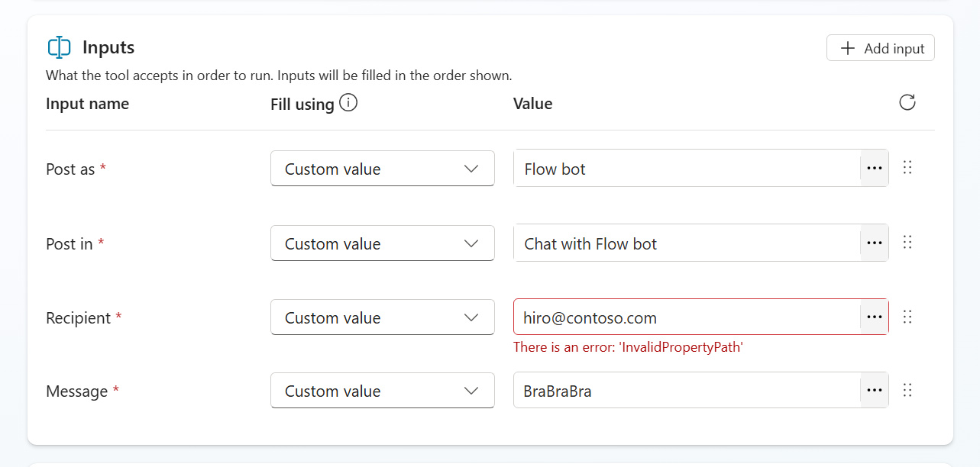Click the drag handle for Post in row
Image resolution: width=980 pixels, height=467 pixels.
coord(907,243)
